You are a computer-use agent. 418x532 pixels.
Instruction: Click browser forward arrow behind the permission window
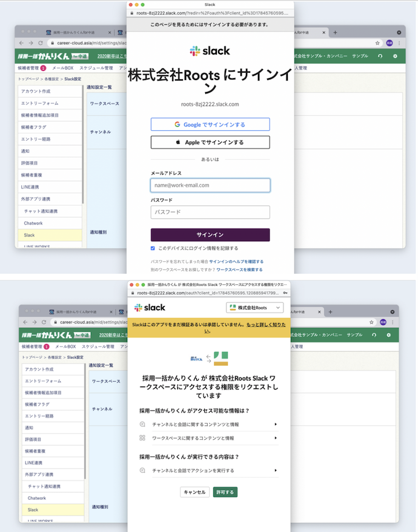[35, 322]
